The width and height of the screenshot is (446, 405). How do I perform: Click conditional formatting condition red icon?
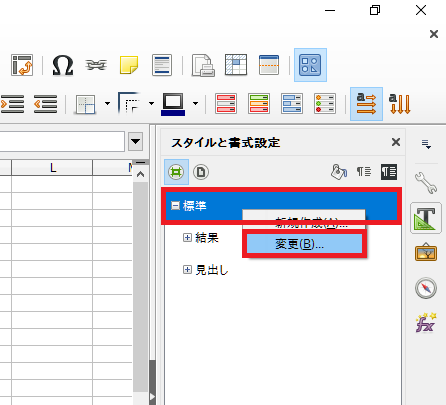[226, 104]
